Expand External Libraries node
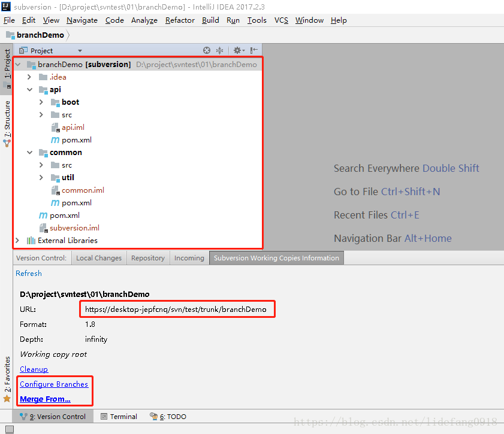The height and width of the screenshot is (434, 504). pyautogui.click(x=17, y=241)
